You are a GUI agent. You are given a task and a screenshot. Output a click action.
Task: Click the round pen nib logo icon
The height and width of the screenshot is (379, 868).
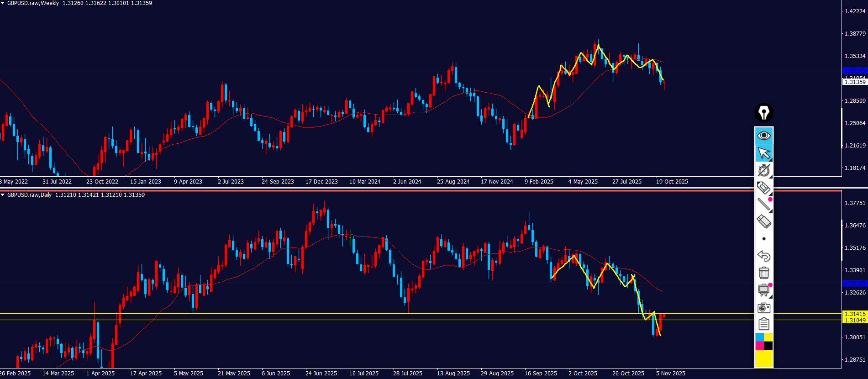click(x=764, y=113)
